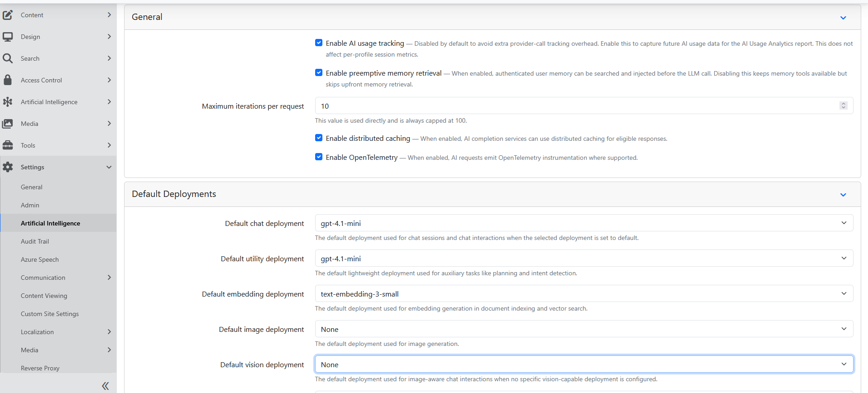Click the iterations number spinner arrows

pyautogui.click(x=843, y=105)
